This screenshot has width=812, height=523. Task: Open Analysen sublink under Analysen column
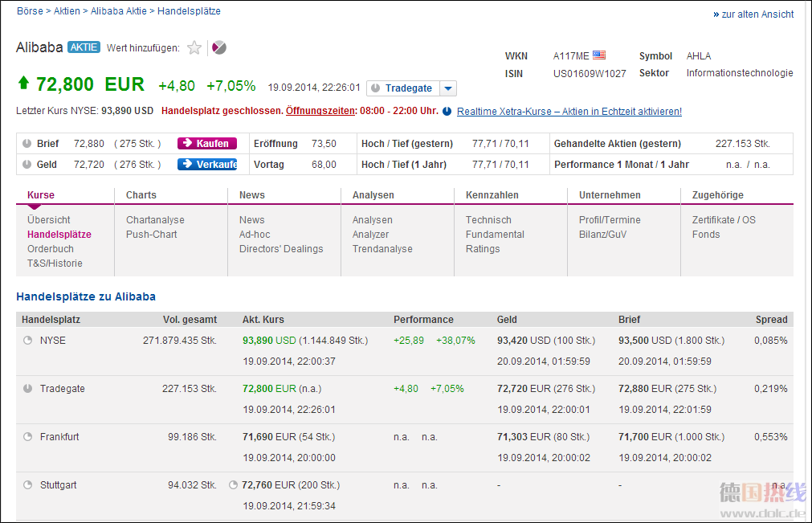pos(373,219)
